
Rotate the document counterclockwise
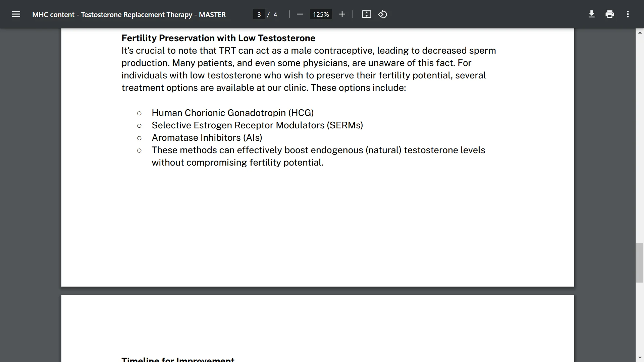click(x=383, y=14)
